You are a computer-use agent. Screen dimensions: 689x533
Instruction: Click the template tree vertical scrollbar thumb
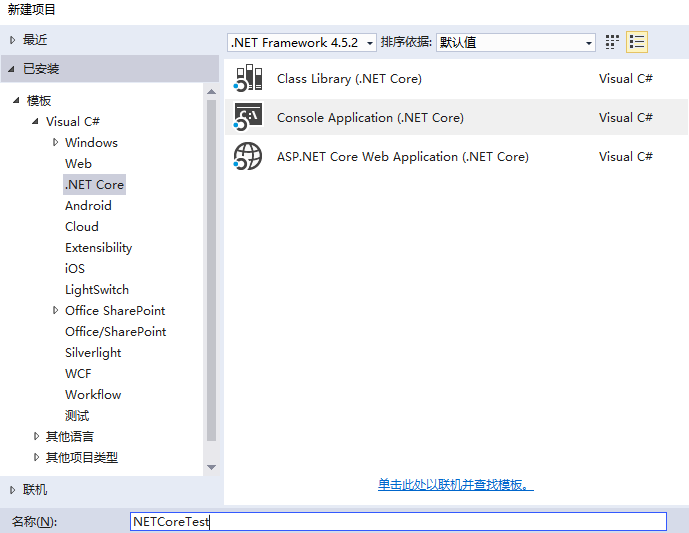(211, 270)
